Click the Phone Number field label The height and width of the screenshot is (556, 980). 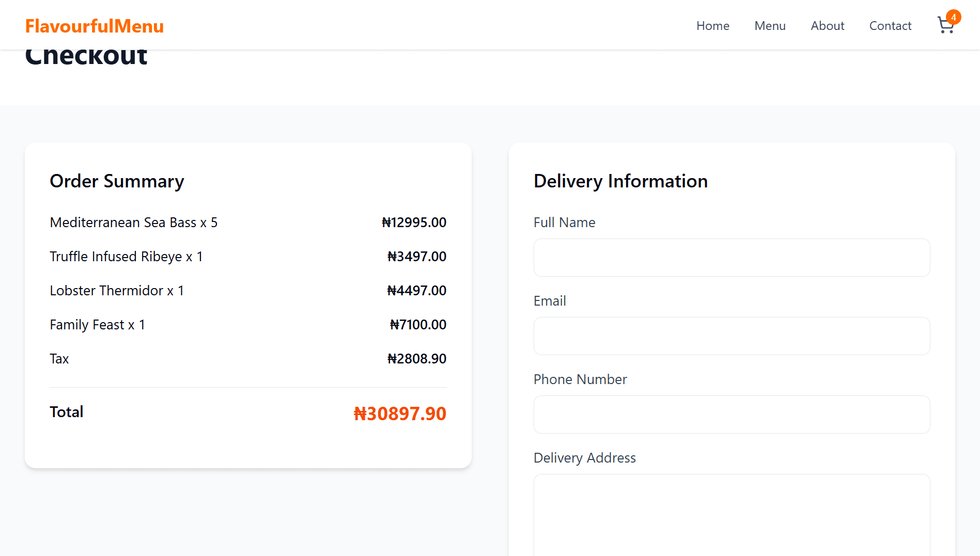tap(580, 379)
